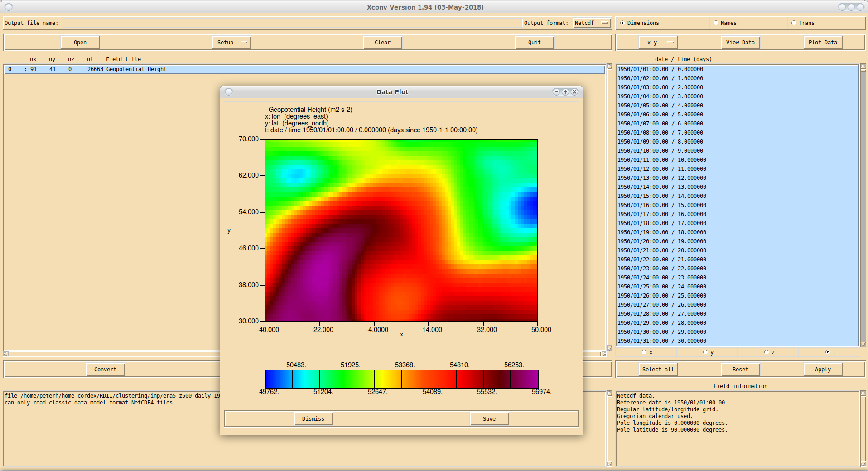Select the Names radio button
Image resolution: width=868 pixels, height=471 pixels.
tap(716, 23)
